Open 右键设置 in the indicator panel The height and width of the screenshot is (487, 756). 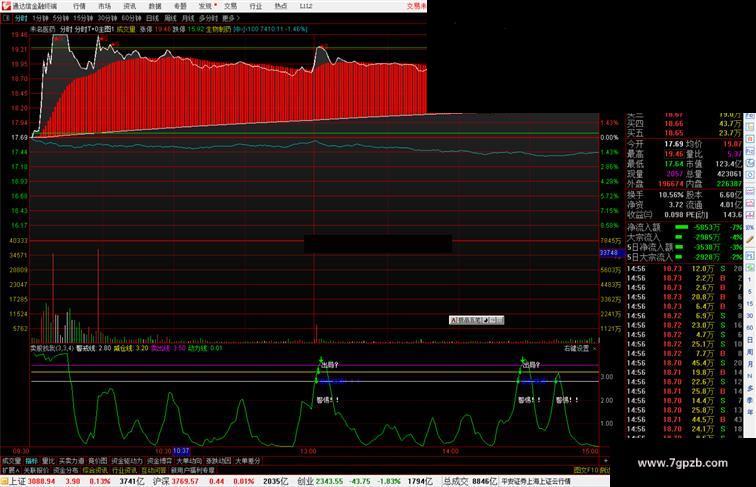[577, 348]
